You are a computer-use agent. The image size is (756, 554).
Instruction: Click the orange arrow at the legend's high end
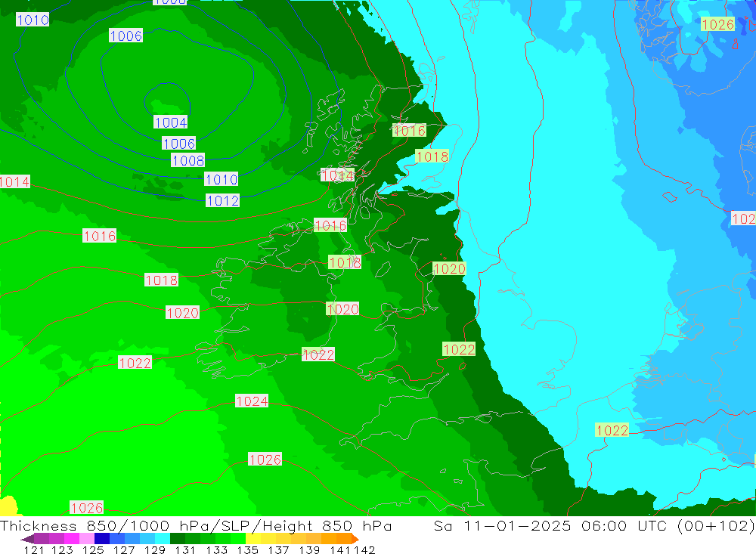pos(355,539)
